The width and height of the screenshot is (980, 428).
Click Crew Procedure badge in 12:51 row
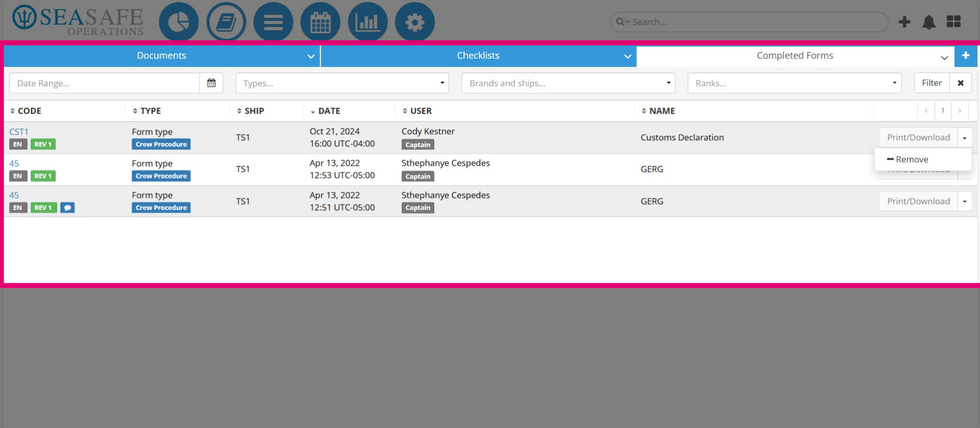tap(161, 208)
